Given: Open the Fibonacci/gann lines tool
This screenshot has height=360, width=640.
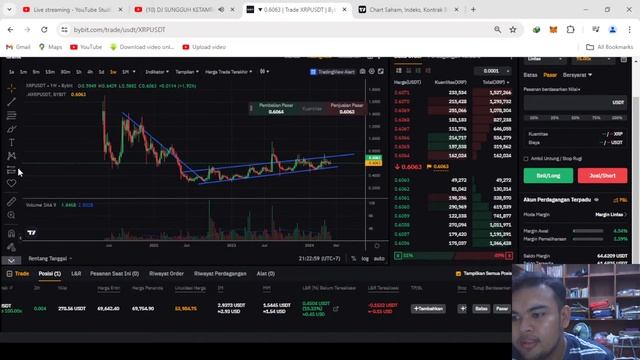Looking at the screenshot, I should (x=11, y=116).
